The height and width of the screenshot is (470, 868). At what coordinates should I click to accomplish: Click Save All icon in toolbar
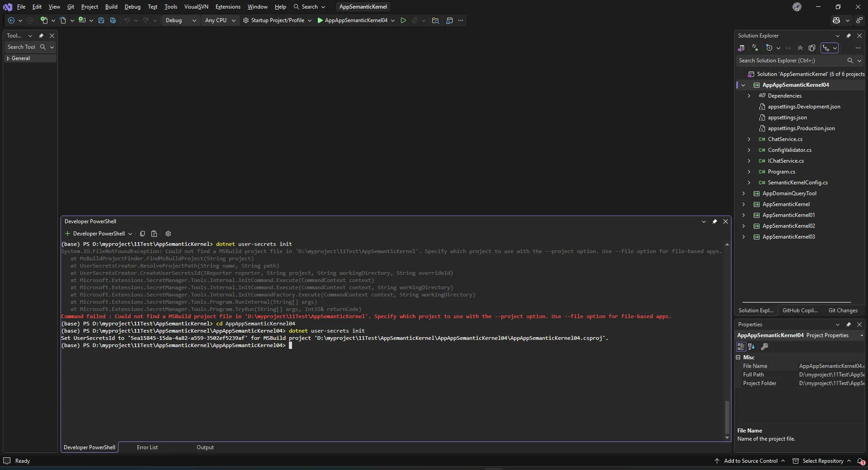[113, 20]
